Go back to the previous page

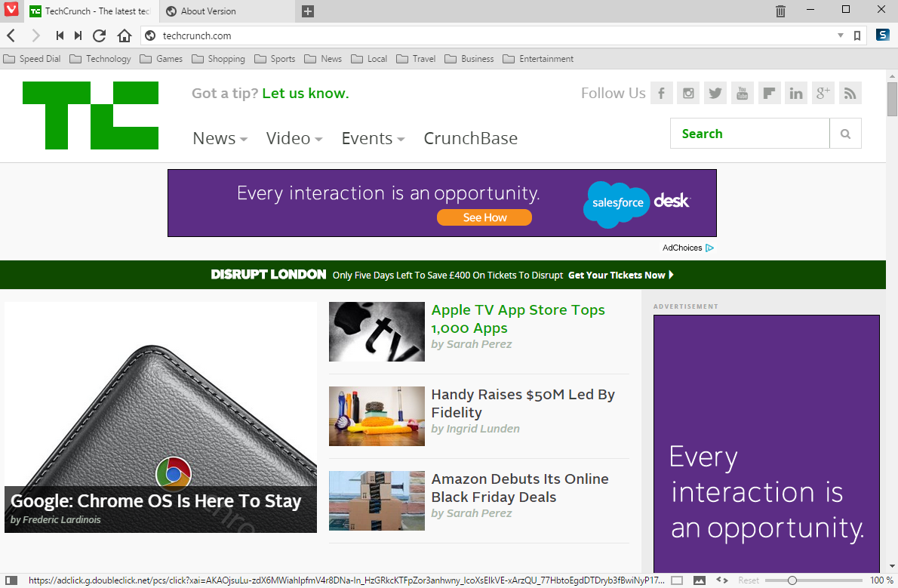pos(11,35)
